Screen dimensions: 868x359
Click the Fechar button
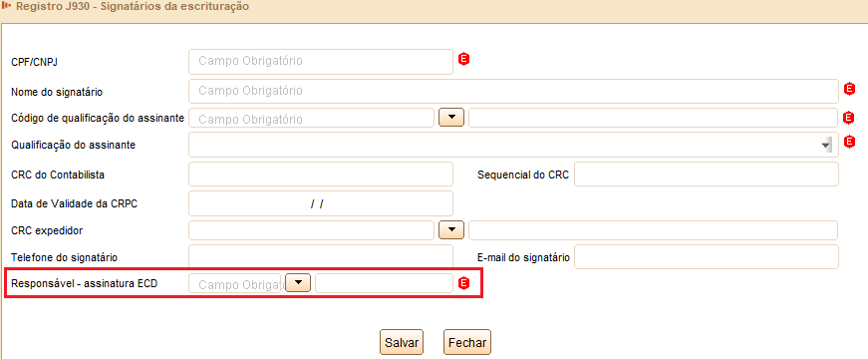(467, 342)
